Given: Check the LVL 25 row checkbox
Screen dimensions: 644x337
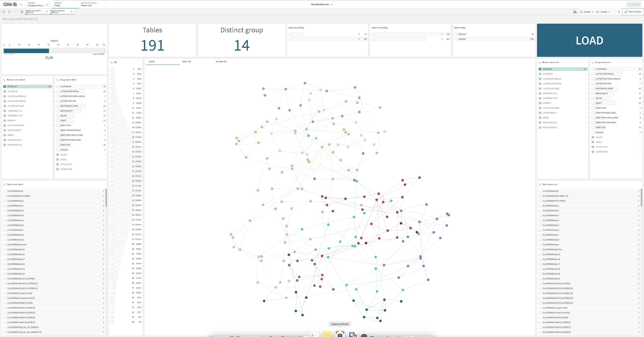Looking at the screenshot, I should pyautogui.click(x=112, y=181).
